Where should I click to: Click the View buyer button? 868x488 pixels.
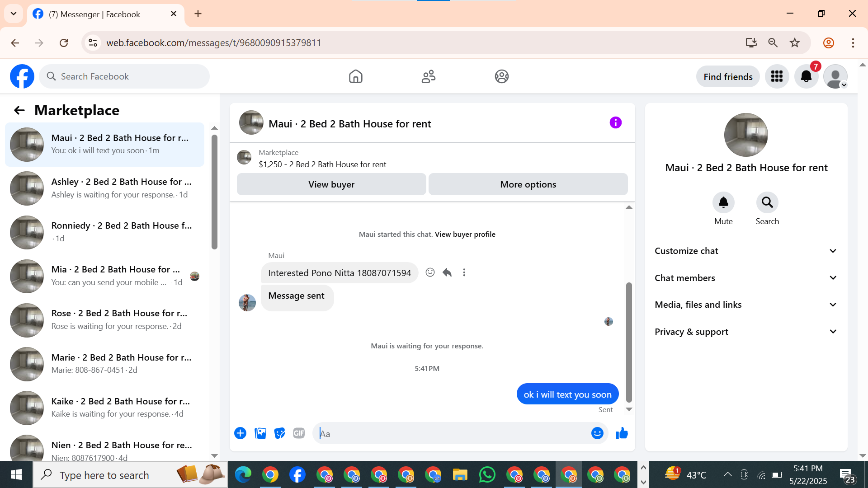point(331,184)
